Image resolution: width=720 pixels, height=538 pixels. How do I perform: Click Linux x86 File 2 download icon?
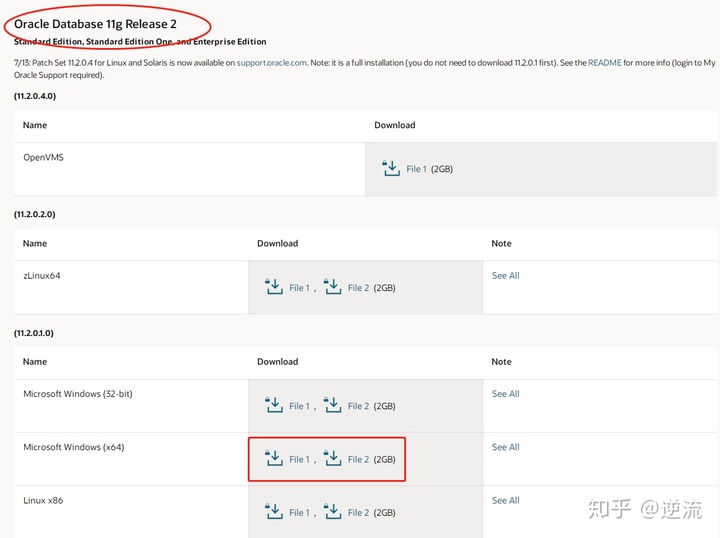(332, 511)
